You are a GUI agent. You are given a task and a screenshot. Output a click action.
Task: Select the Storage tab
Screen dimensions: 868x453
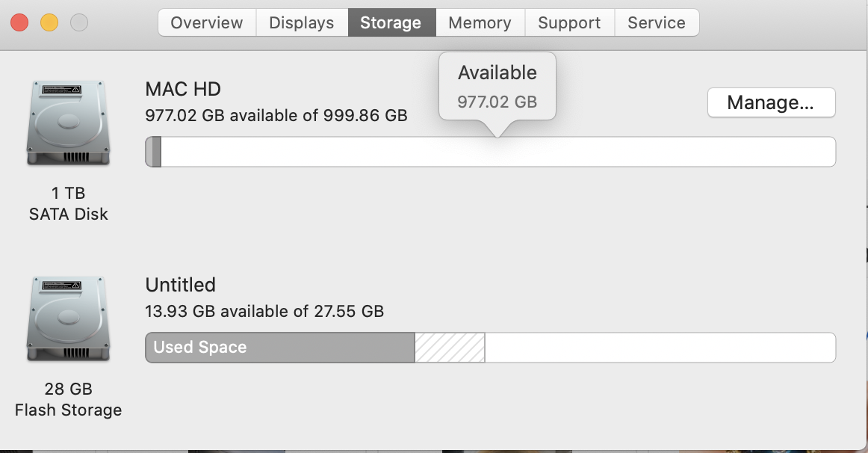[x=391, y=22]
